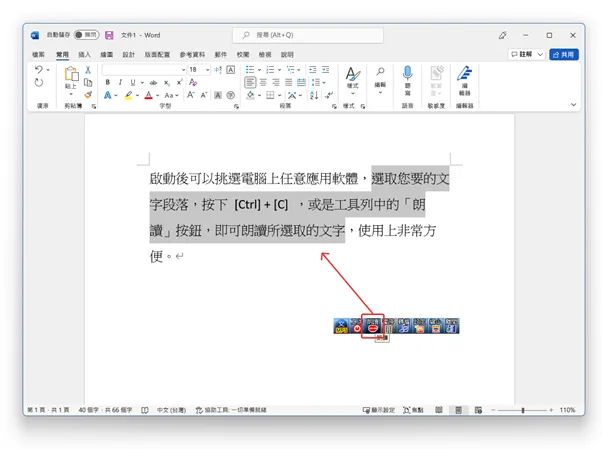The image size is (602, 449).
Task: Toggle the AutoSave (自動儲存) switch
Action: coord(86,35)
